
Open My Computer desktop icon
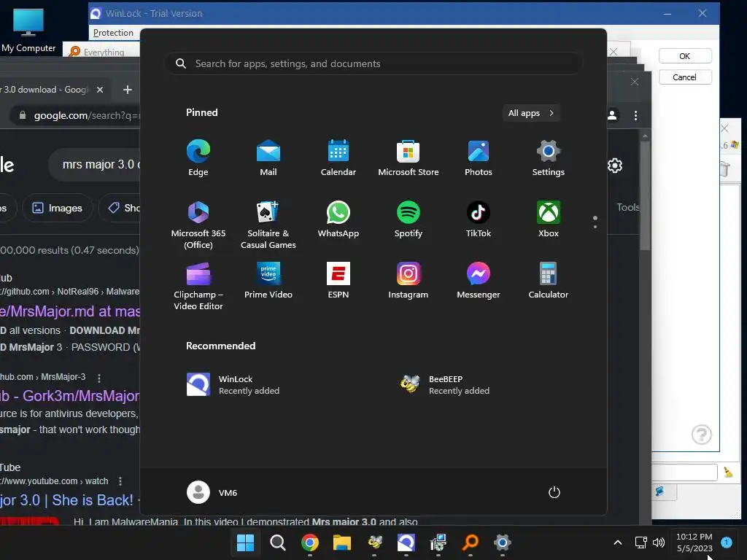(28, 29)
